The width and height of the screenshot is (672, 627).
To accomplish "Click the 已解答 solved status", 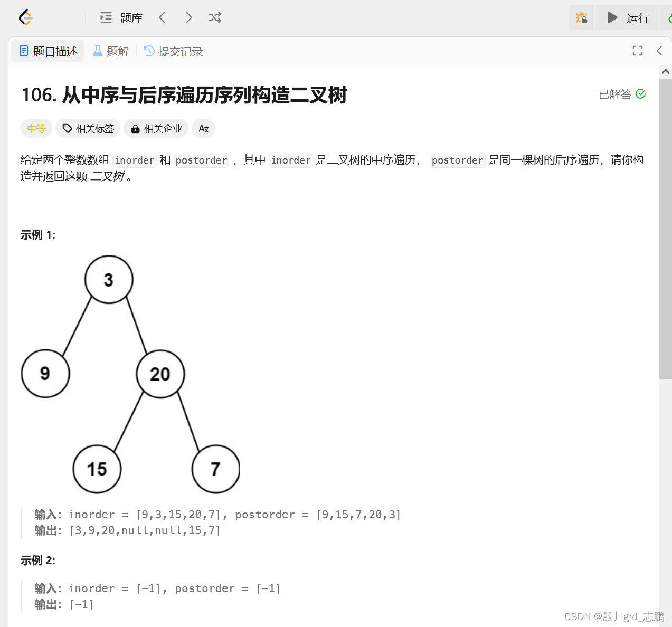I will click(622, 94).
